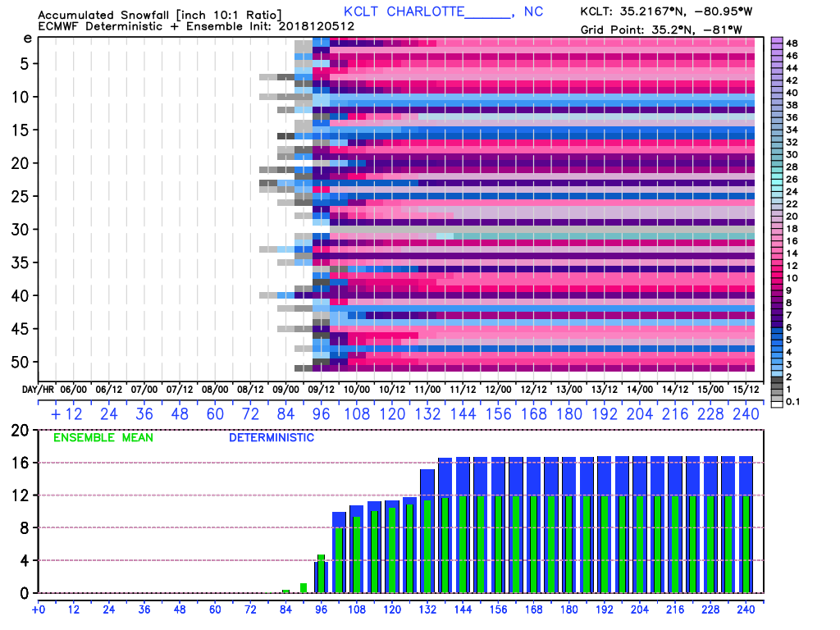The image size is (840, 630).
Task: Click the legend value '26'
Action: (x=792, y=180)
